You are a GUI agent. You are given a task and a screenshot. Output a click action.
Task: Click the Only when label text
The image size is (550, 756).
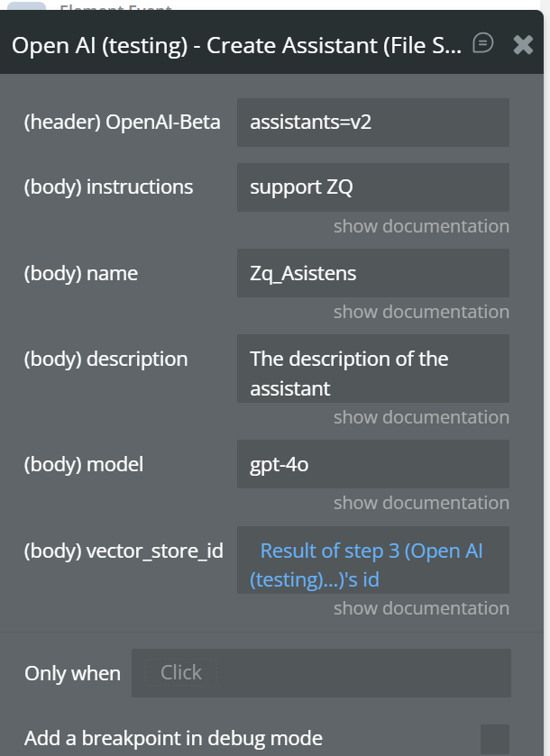pos(72,674)
